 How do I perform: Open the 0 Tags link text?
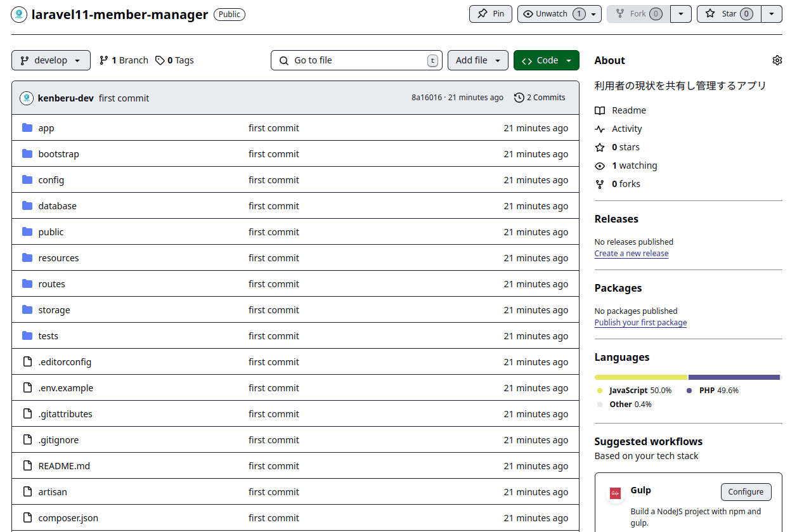point(181,60)
